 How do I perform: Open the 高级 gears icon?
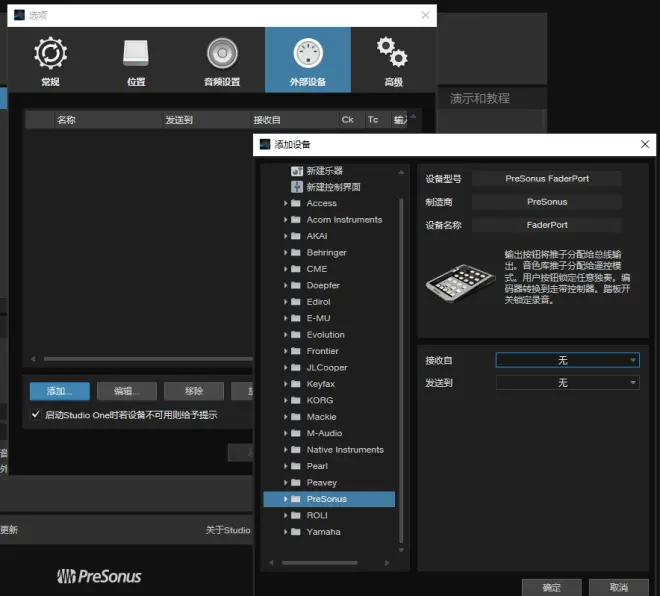coord(392,52)
